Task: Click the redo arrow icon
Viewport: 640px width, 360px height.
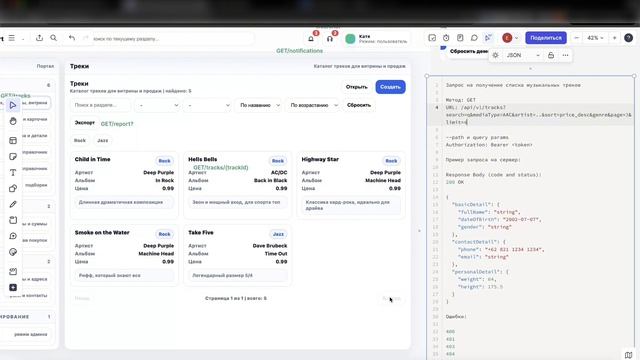Action: point(85,38)
